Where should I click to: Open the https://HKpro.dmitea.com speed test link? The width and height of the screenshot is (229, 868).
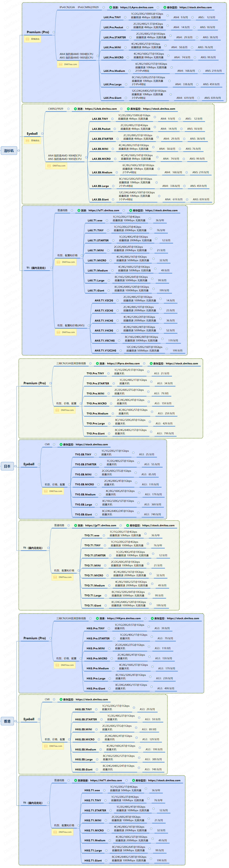[x=124, y=619]
